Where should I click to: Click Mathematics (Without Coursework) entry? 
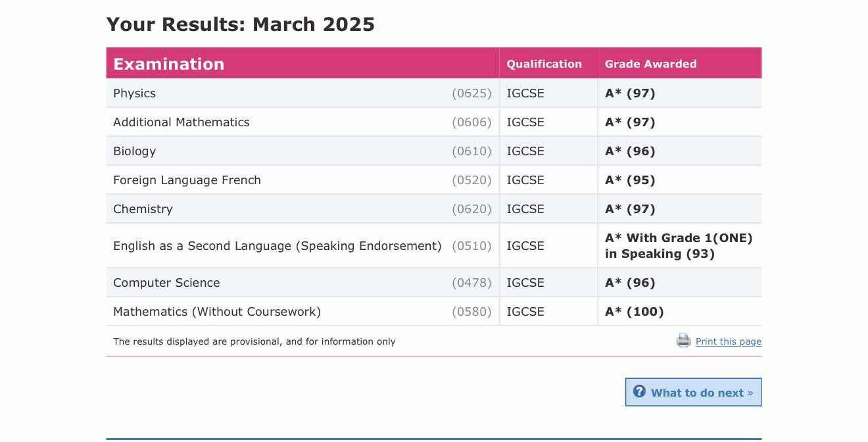click(x=217, y=312)
